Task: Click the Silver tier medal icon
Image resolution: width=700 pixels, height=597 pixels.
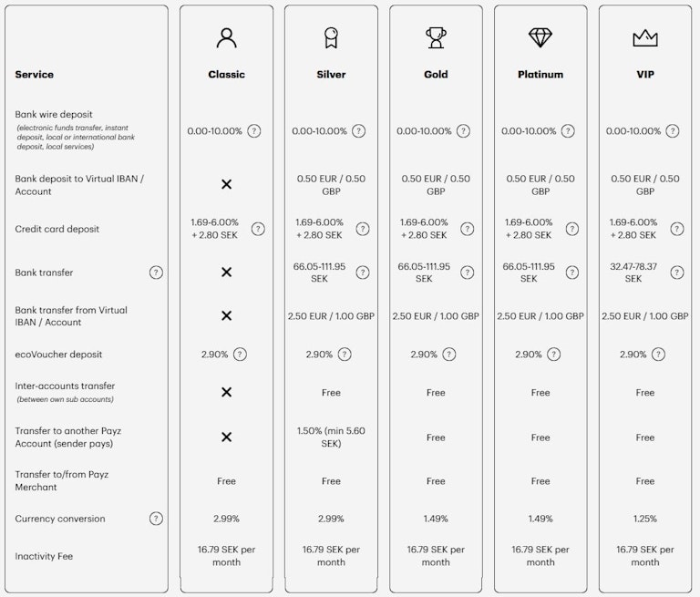Action: pos(331,38)
